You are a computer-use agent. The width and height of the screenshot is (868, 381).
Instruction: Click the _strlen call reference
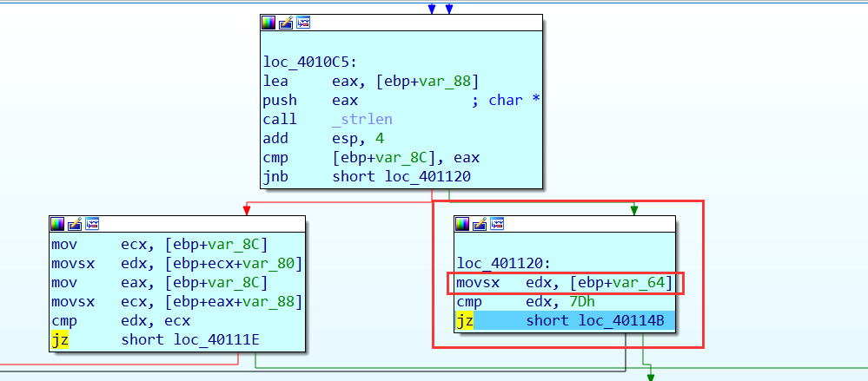click(x=362, y=119)
